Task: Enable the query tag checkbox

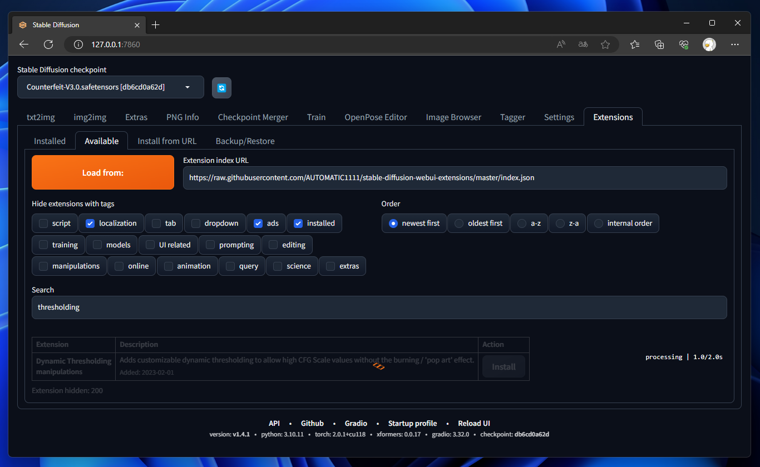Action: (230, 266)
